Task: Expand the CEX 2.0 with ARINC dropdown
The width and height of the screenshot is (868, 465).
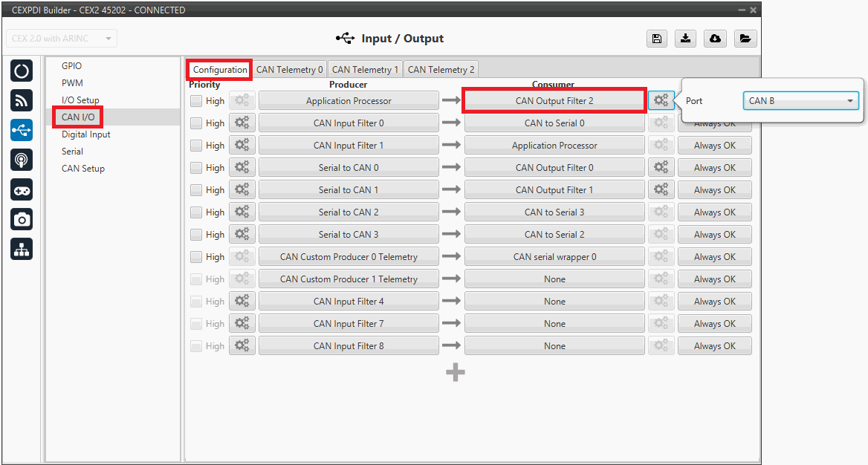Action: (x=62, y=39)
